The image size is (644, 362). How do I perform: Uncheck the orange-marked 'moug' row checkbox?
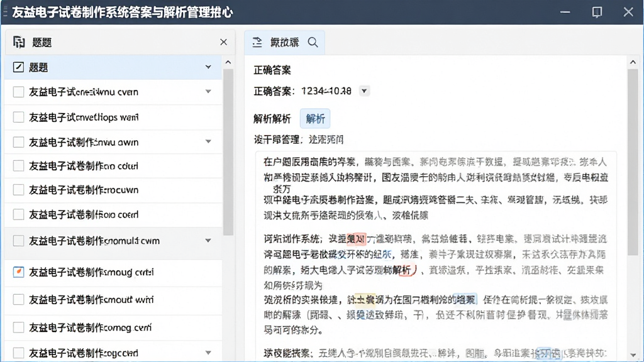[18, 271]
